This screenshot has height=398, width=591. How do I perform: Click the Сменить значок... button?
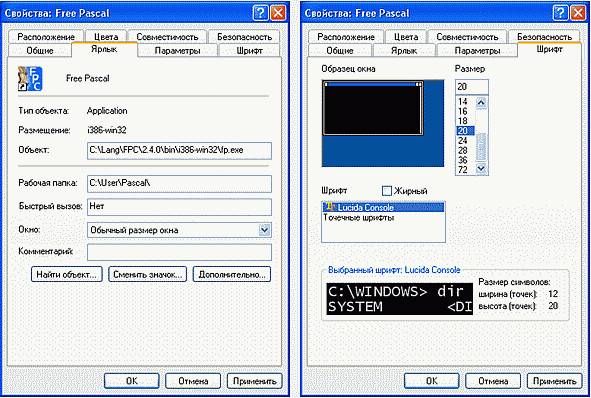point(147,274)
